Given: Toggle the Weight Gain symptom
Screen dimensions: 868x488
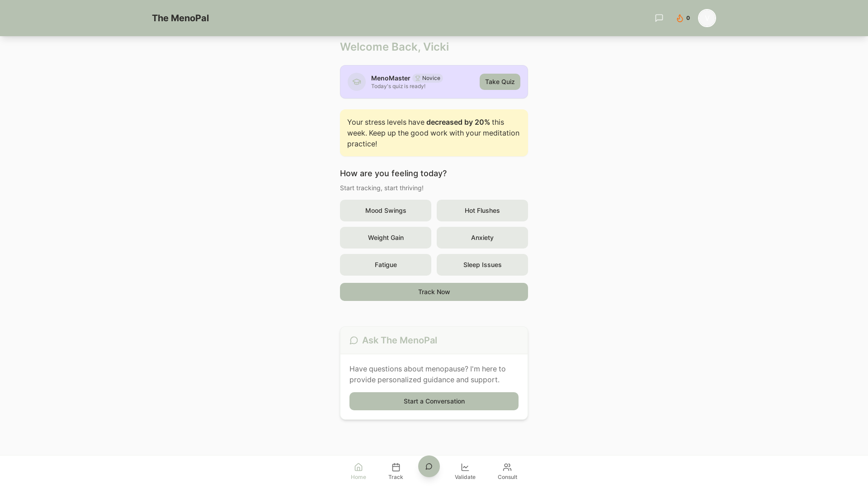Looking at the screenshot, I should 386,238.
